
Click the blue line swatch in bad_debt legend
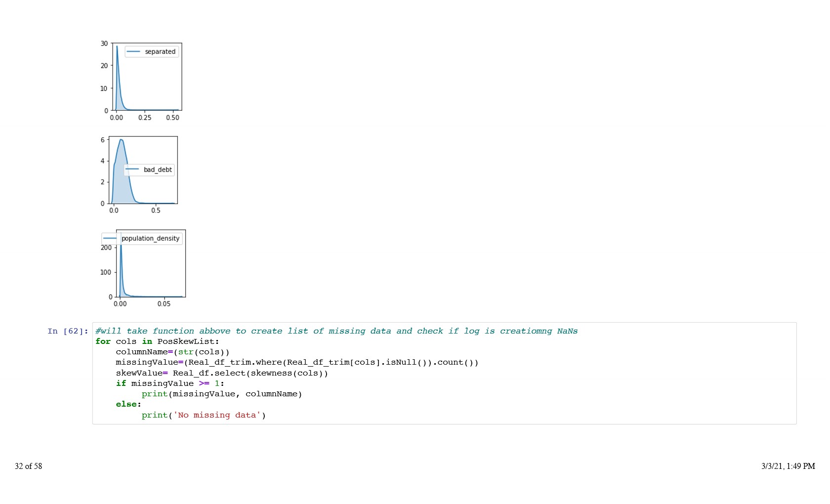[x=132, y=169]
